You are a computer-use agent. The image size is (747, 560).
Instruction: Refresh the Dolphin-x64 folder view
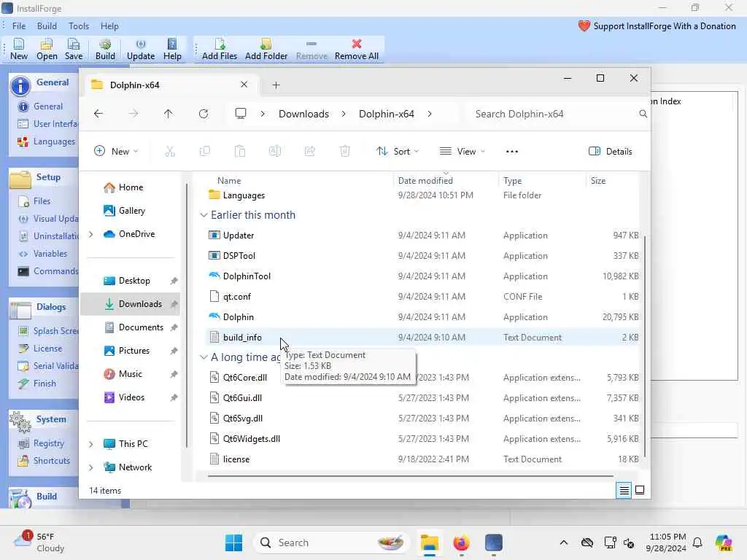click(204, 114)
